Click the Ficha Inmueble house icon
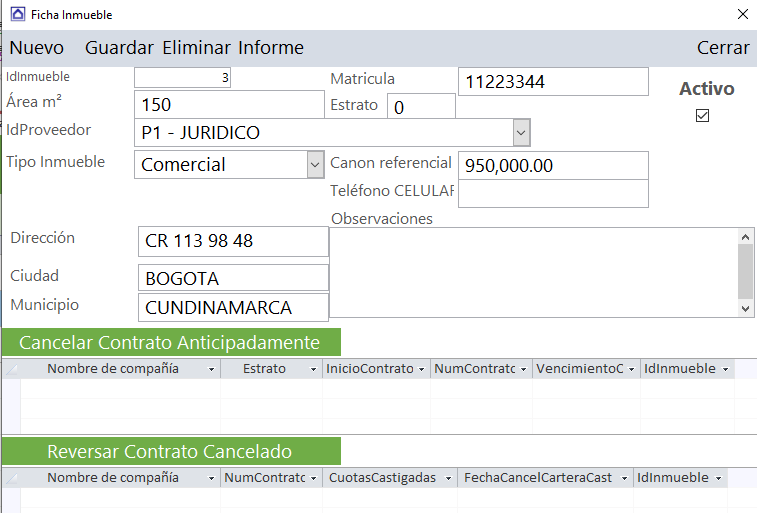The width and height of the screenshot is (757, 513). (17, 15)
